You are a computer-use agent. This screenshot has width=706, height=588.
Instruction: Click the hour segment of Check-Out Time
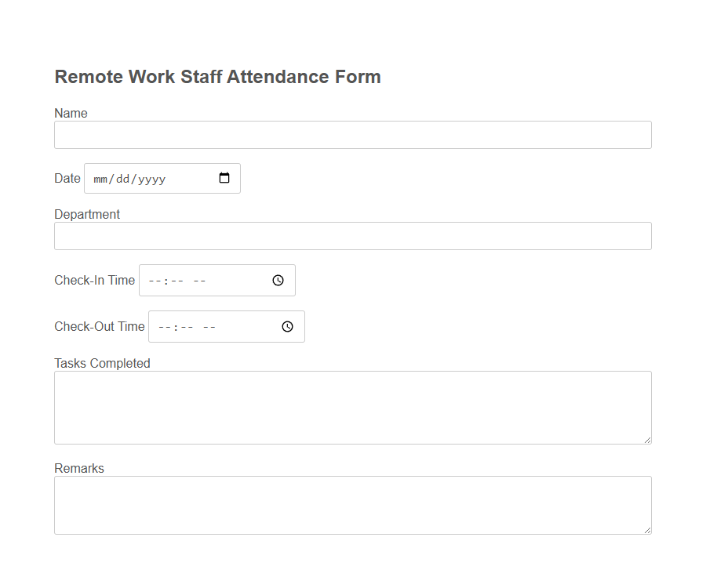tap(163, 326)
